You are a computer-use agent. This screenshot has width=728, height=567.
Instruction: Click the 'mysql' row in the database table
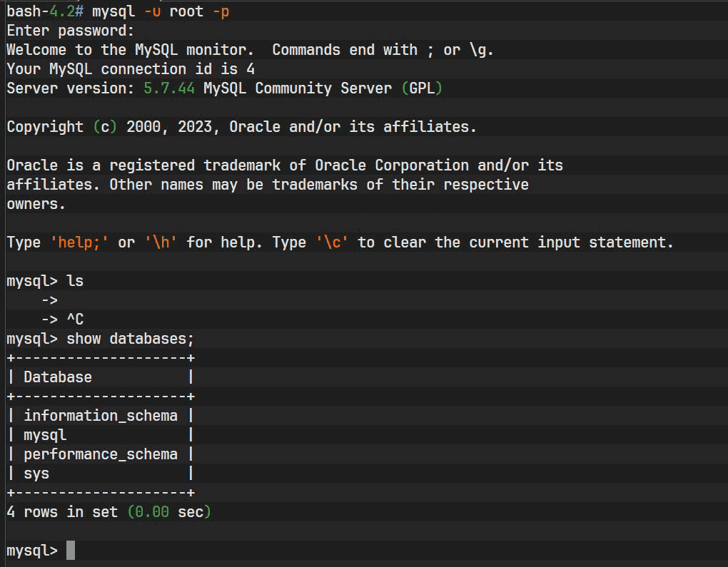(x=45, y=435)
